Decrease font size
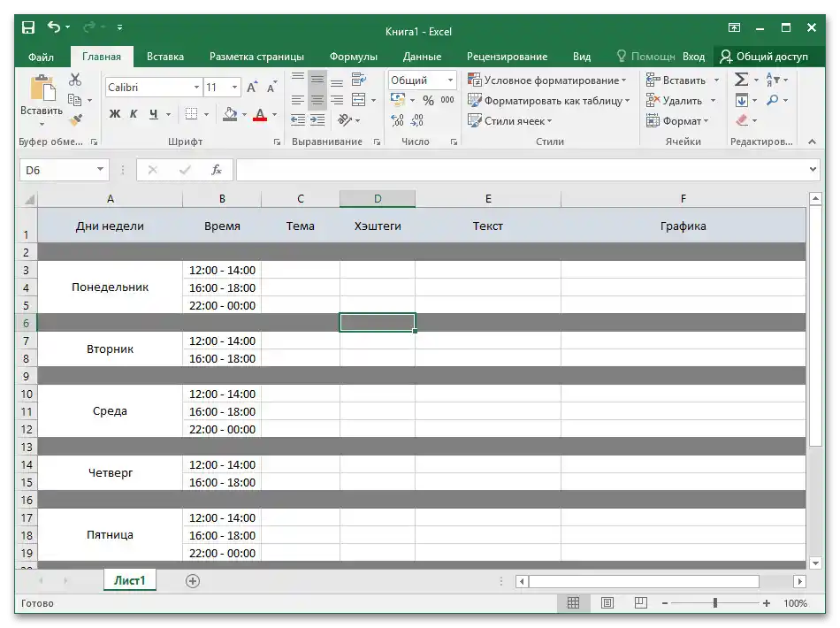This screenshot has width=840, height=628. click(271, 88)
